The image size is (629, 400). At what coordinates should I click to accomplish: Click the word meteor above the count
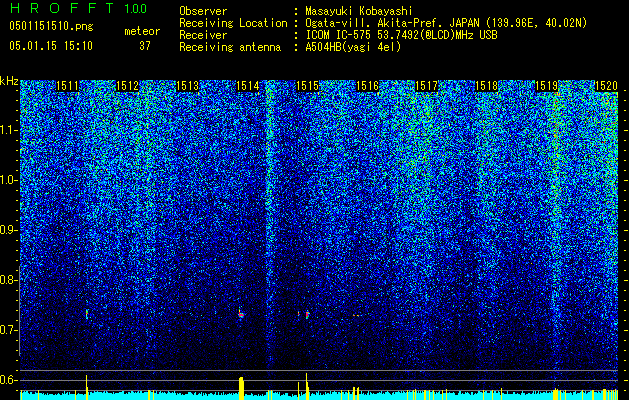[x=142, y=31]
